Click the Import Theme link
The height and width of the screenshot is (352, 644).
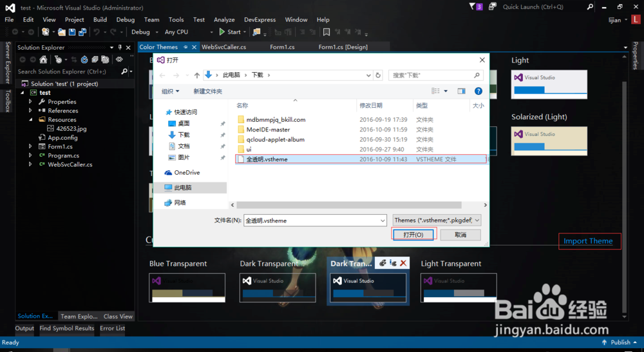(x=588, y=241)
